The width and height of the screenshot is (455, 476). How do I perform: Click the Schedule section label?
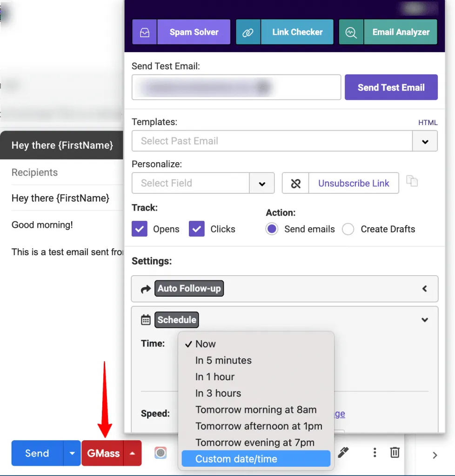[x=177, y=320]
